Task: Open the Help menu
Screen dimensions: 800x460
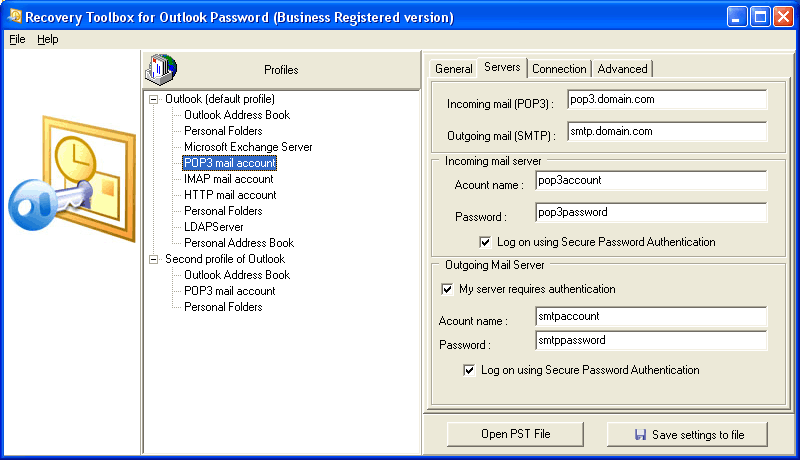Action: click(48, 39)
